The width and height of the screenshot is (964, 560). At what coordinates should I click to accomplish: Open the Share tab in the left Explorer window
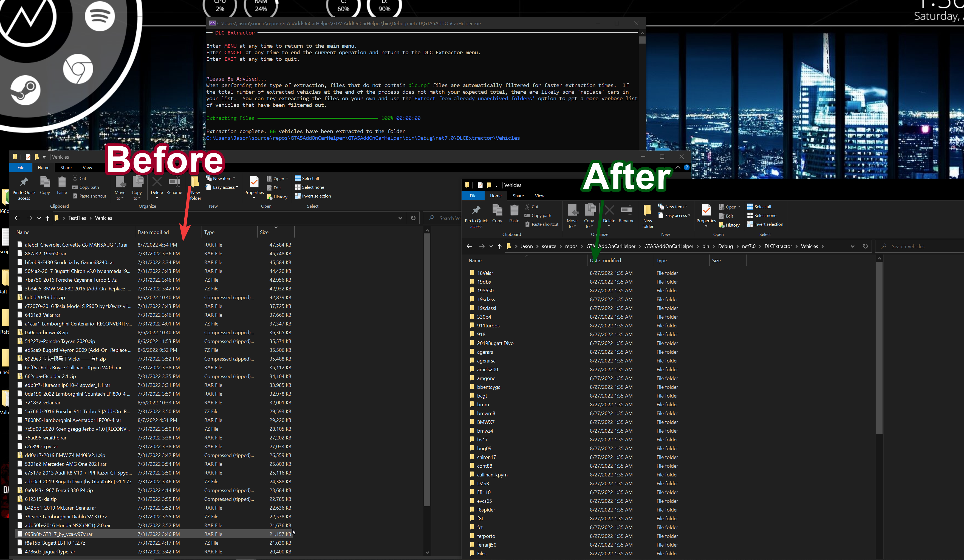tap(66, 167)
